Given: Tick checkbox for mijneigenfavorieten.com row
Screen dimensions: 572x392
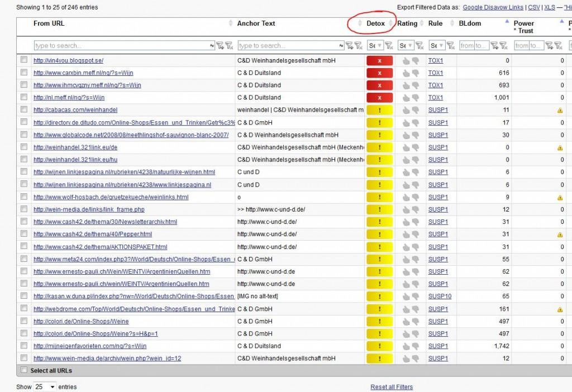Looking at the screenshot, I should (24, 345).
